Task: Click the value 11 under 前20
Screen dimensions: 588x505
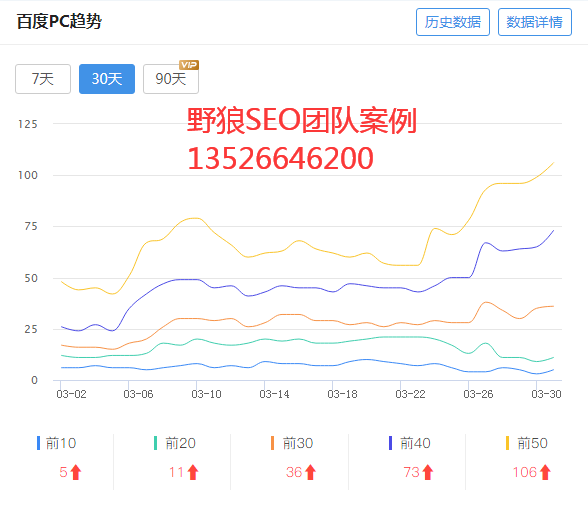Action: tap(176, 472)
